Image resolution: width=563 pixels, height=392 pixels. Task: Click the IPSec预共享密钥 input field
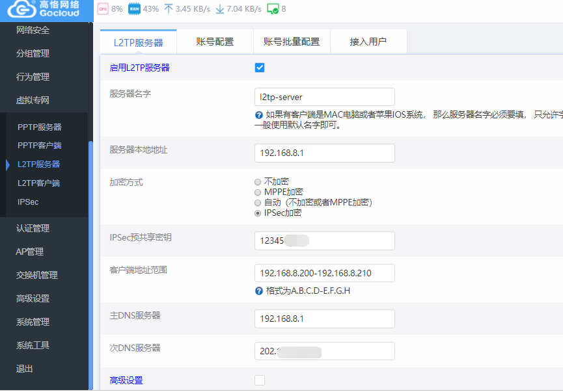point(325,241)
